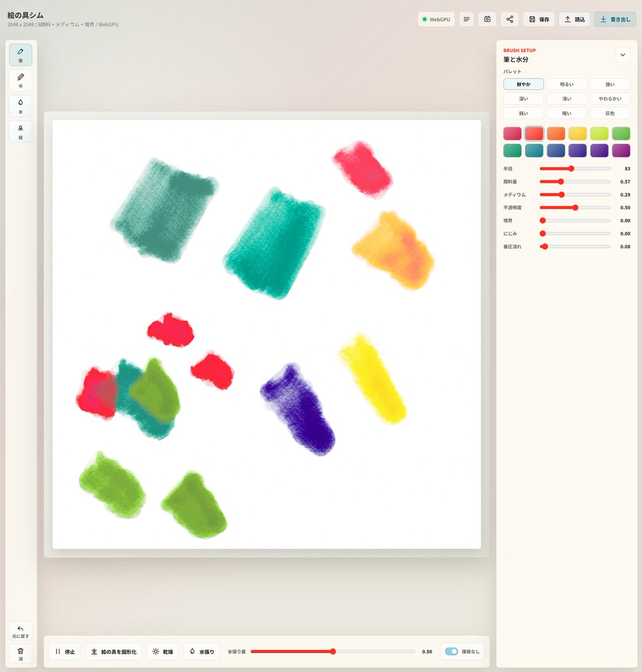
Task: Adjust the 筆圧流れ pressure flow slider
Action: (575, 246)
